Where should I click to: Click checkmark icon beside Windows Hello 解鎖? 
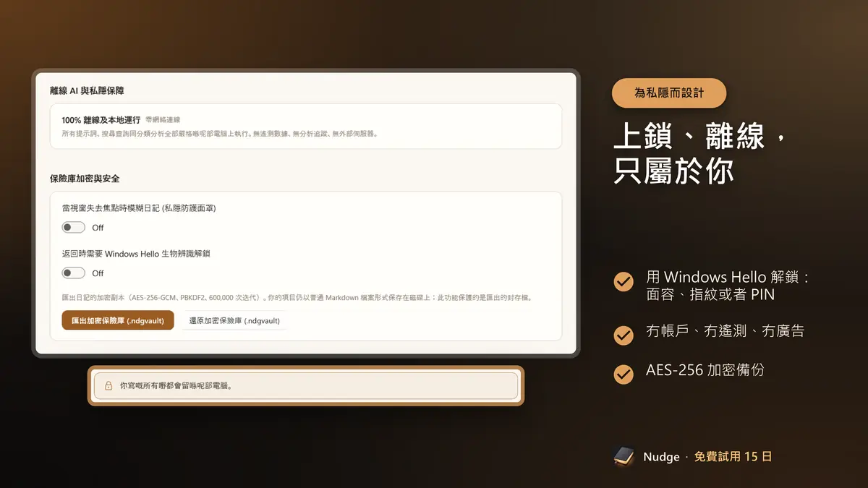[x=624, y=281]
